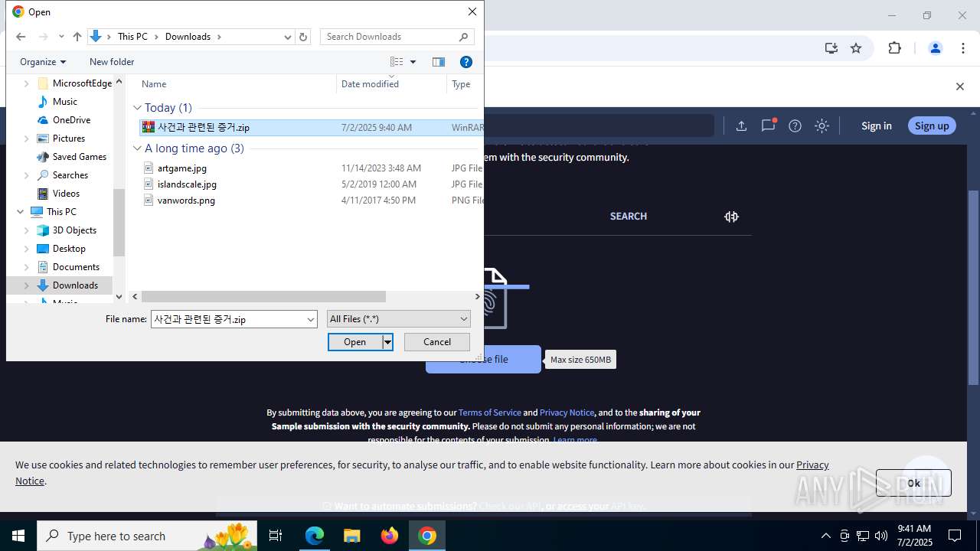Viewport: 980px width, 551px height.
Task: Open Firefox from taskbar
Action: [x=390, y=536]
